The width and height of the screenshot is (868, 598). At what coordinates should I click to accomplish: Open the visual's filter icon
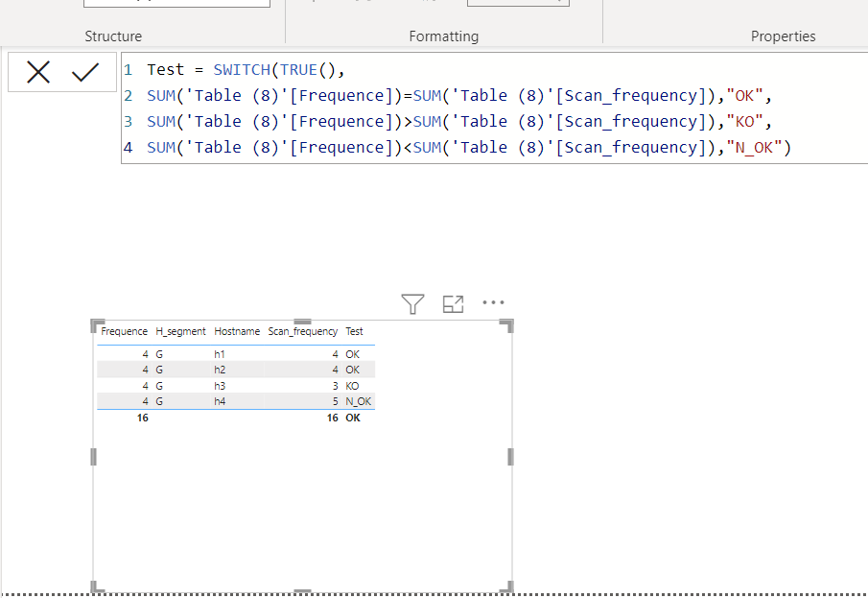(412, 303)
